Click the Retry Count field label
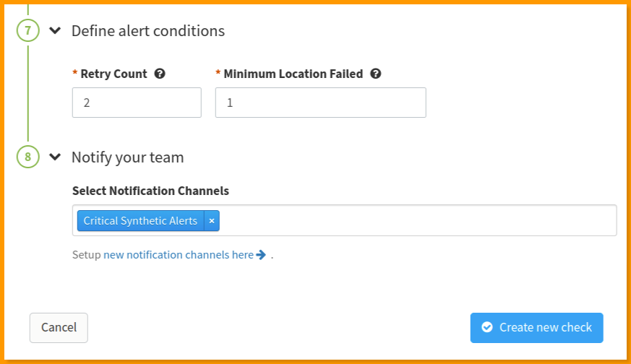The height and width of the screenshot is (364, 631). 114,74
